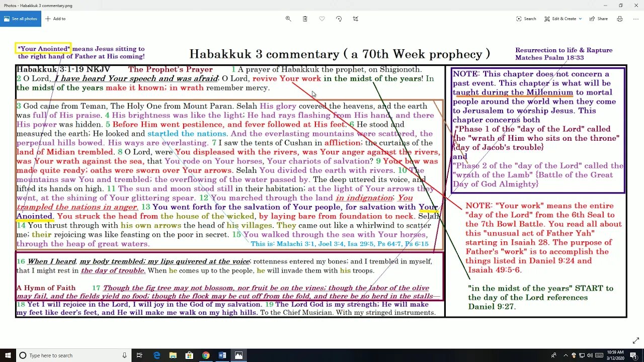Image resolution: width=644 pixels, height=362 pixels.
Task: Click the Habakkuk 3 commentary photo
Action: (x=321, y=180)
